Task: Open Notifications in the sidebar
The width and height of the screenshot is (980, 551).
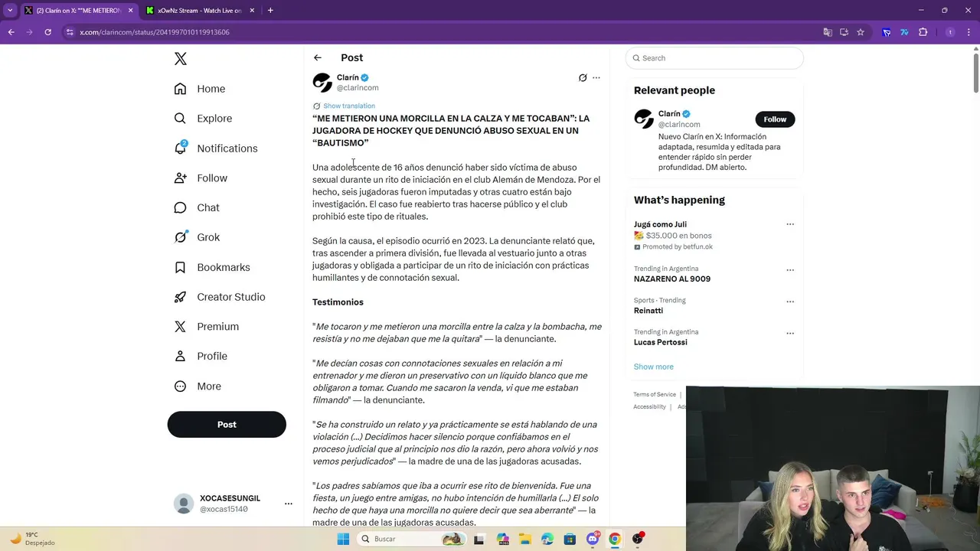Action: pos(216,148)
